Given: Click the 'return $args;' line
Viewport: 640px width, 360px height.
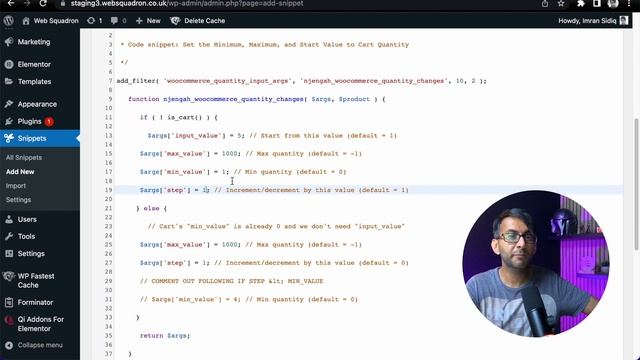Looking at the screenshot, I should 165,336.
